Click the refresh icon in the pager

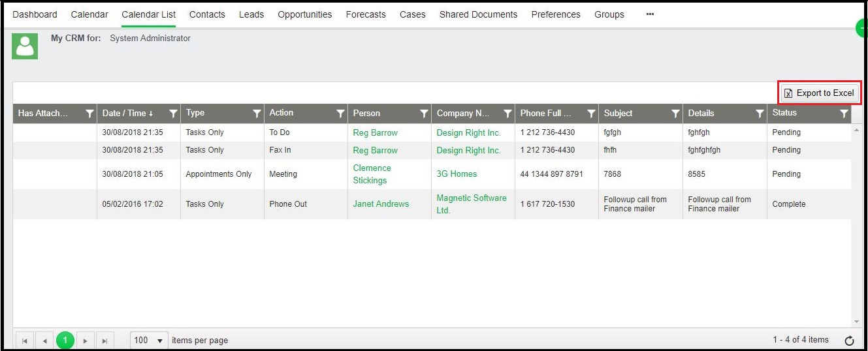849,341
